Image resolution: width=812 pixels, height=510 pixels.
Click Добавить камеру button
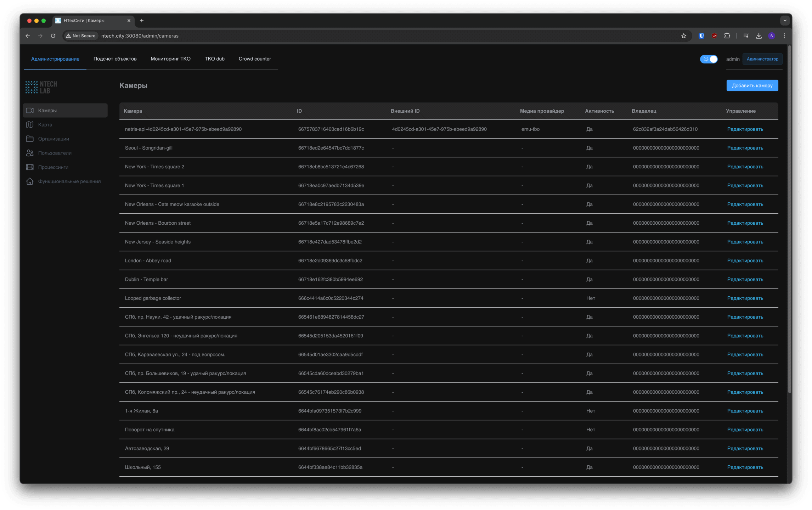(x=752, y=85)
